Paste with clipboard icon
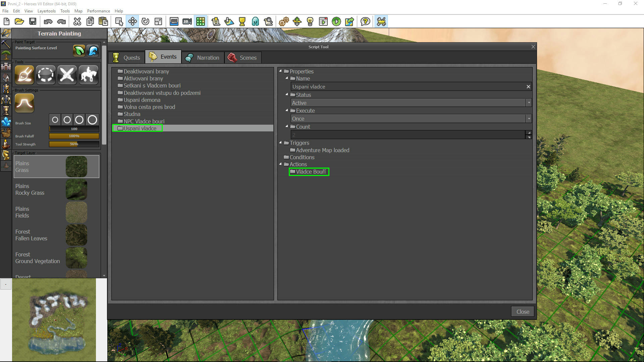Viewport: 644px width, 362px height. pyautogui.click(x=103, y=21)
